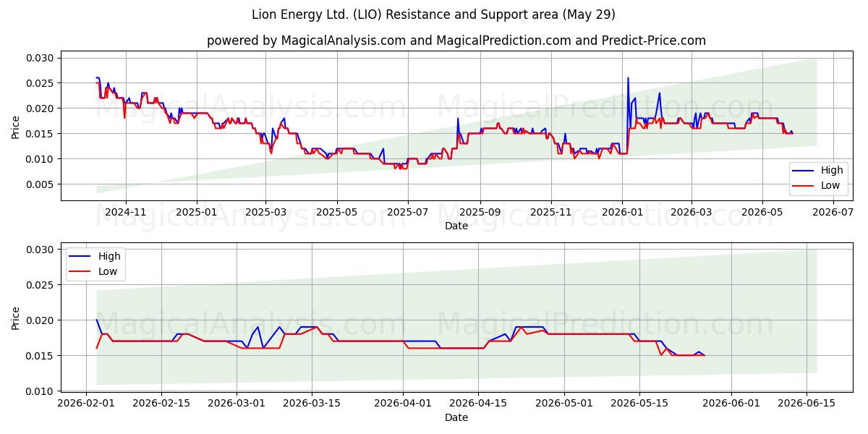Click the '0.025' y-axis tick on bottom chart
The width and height of the screenshot is (868, 434).
(x=41, y=285)
